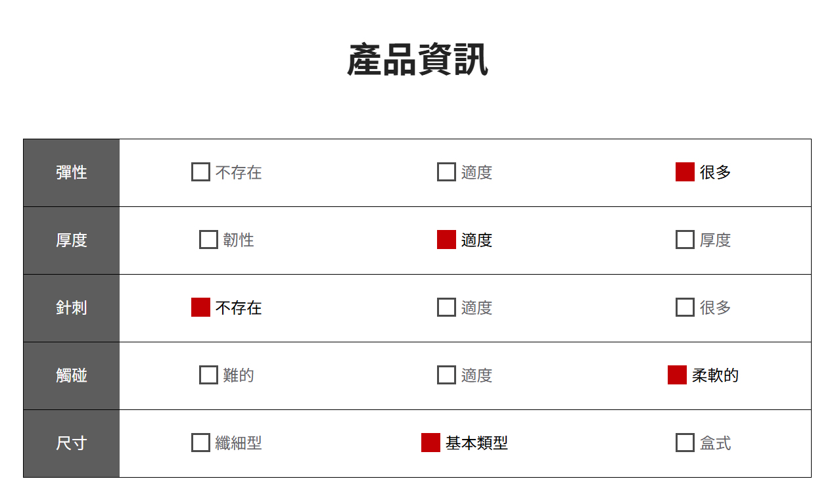Click the 針刺 row header cell
Image resolution: width=834 pixels, height=504 pixels.
(x=72, y=308)
